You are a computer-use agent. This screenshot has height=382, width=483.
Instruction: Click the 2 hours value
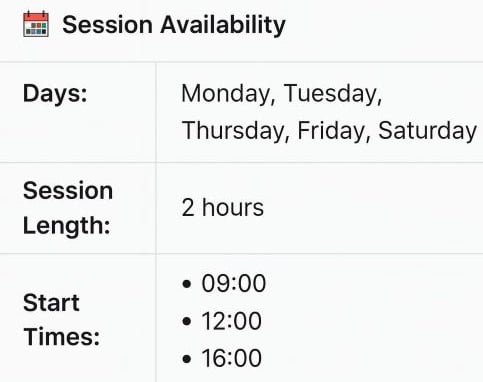click(x=222, y=207)
